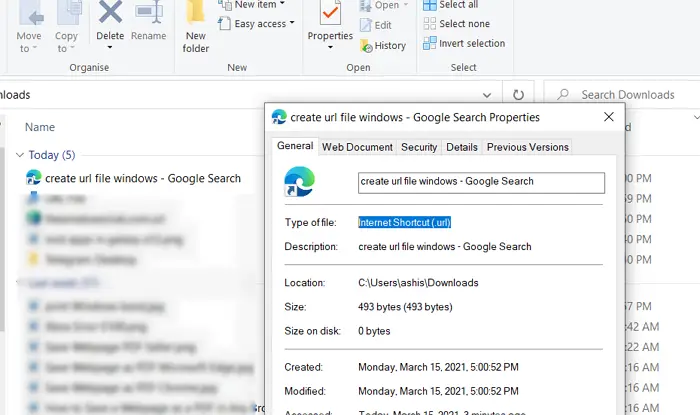
Task: Click Invert selection in the Select group
Action: [x=464, y=43]
